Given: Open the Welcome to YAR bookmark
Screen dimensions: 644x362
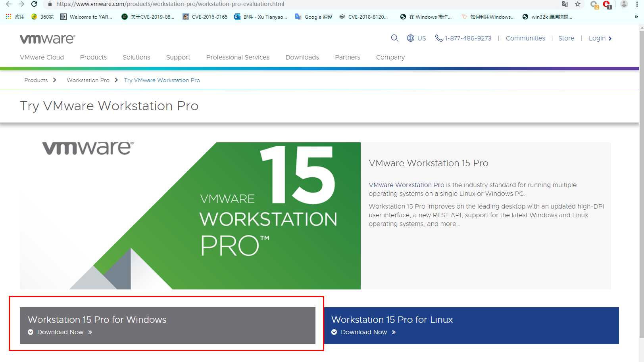Looking at the screenshot, I should point(86,17).
